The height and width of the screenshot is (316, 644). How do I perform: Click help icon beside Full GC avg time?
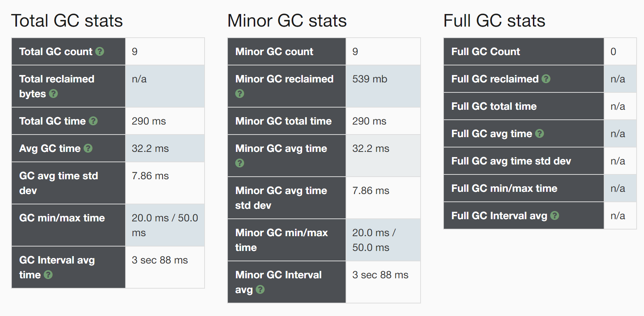[x=539, y=133]
